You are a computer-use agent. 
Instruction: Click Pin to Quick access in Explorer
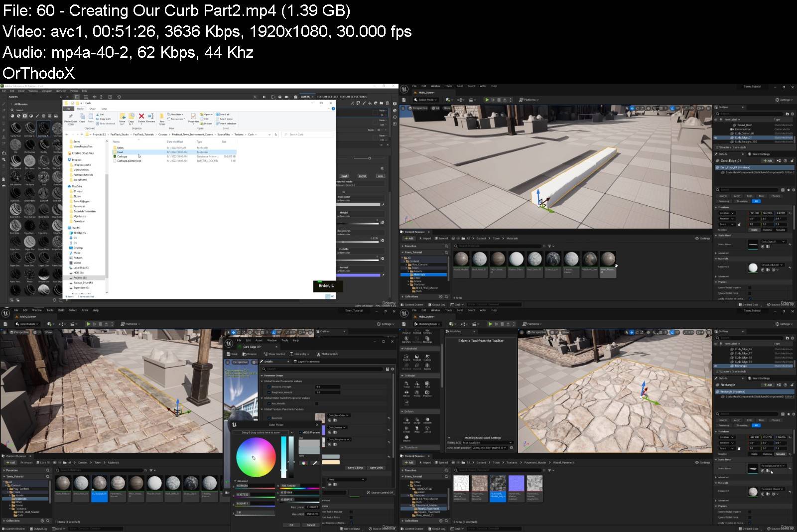pos(70,120)
